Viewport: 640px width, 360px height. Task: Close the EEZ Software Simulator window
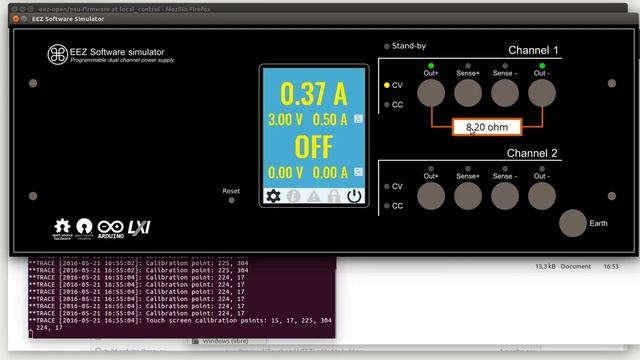point(16,19)
